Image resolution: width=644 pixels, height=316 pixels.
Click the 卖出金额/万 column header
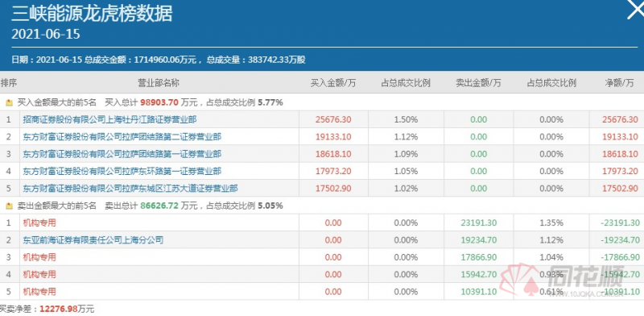click(x=478, y=83)
